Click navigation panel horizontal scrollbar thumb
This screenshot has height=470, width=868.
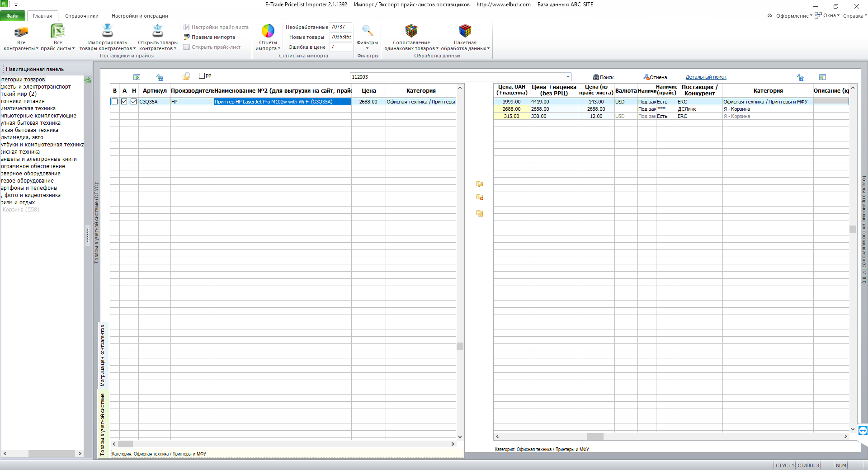tap(52, 453)
